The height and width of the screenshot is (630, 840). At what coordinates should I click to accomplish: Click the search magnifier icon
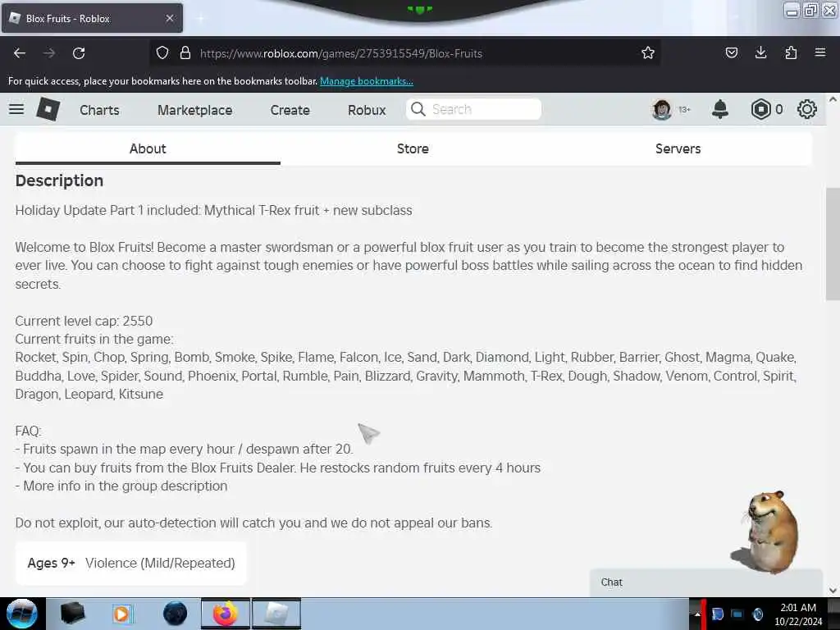(418, 109)
